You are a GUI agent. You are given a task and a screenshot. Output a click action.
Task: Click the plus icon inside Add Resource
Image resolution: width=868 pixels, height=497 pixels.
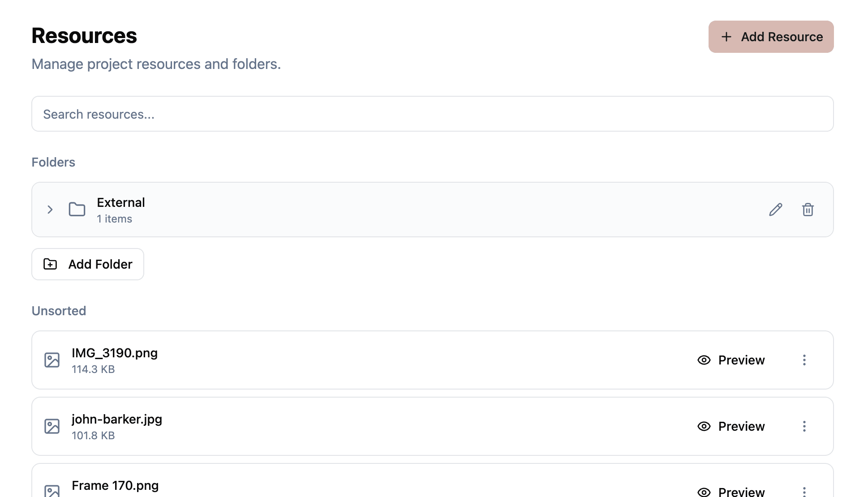726,37
